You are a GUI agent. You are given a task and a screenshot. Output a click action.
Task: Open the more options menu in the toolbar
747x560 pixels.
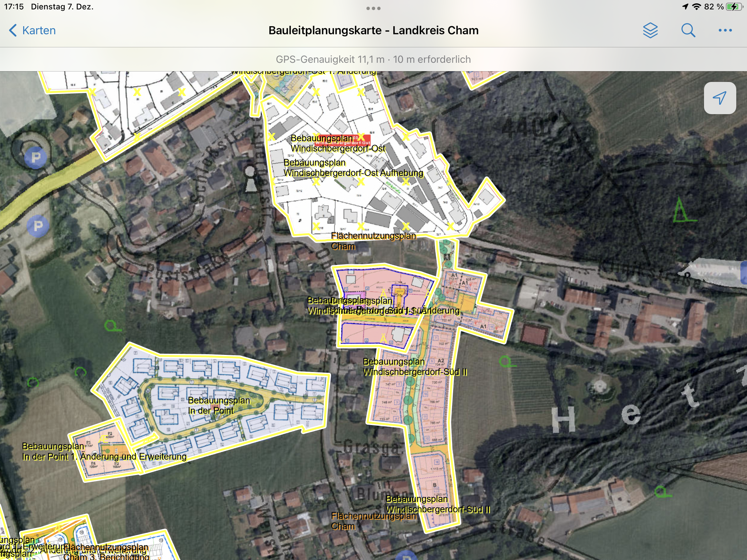(725, 30)
